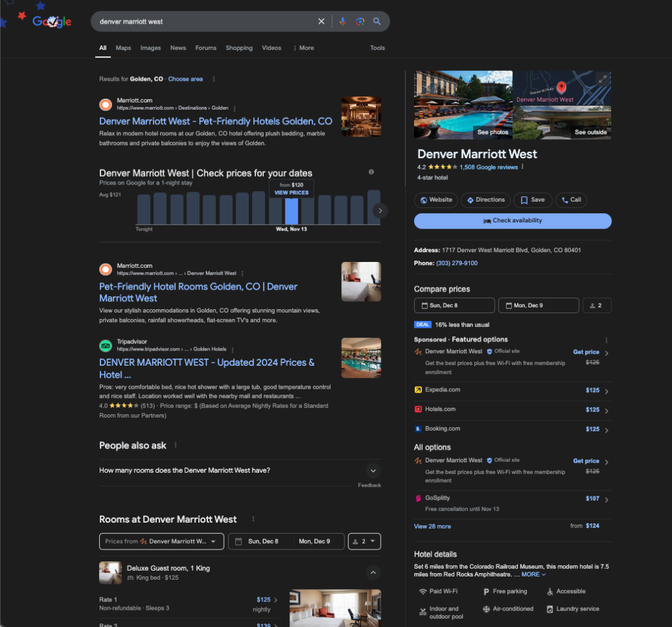The image size is (672, 627).
Task: Choose check-in date Sun, Dec 8 in Compare prices
Action: (454, 305)
